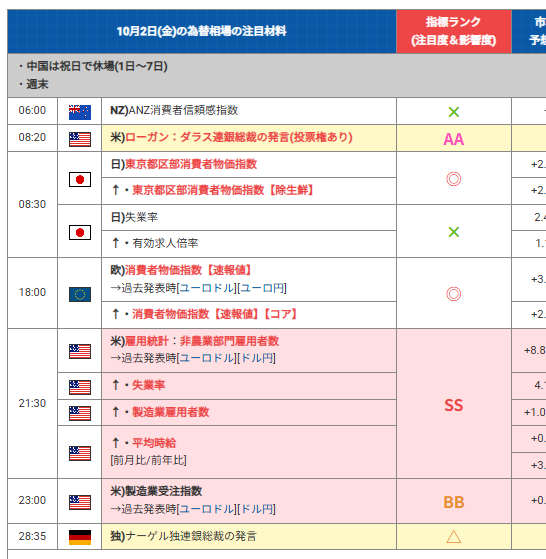Click the green X rank for 日)失業率
Viewport: 546px width, 559px height.
[454, 232]
